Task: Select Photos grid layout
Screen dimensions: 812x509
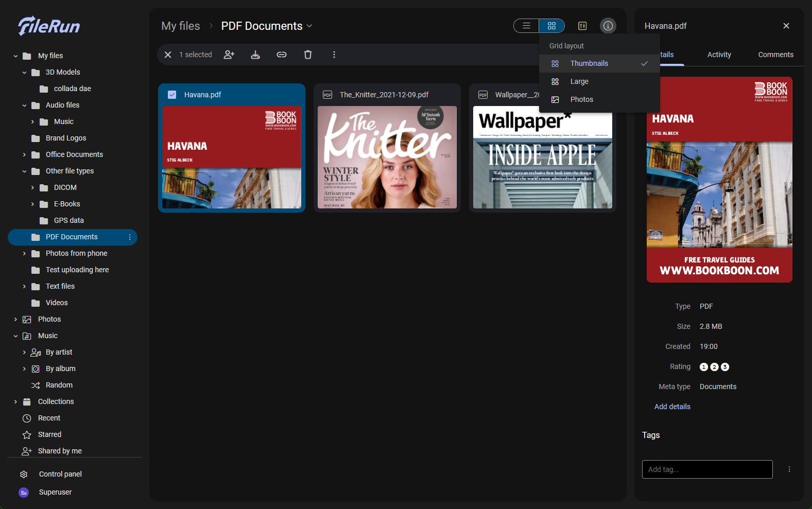Action: coord(599,99)
